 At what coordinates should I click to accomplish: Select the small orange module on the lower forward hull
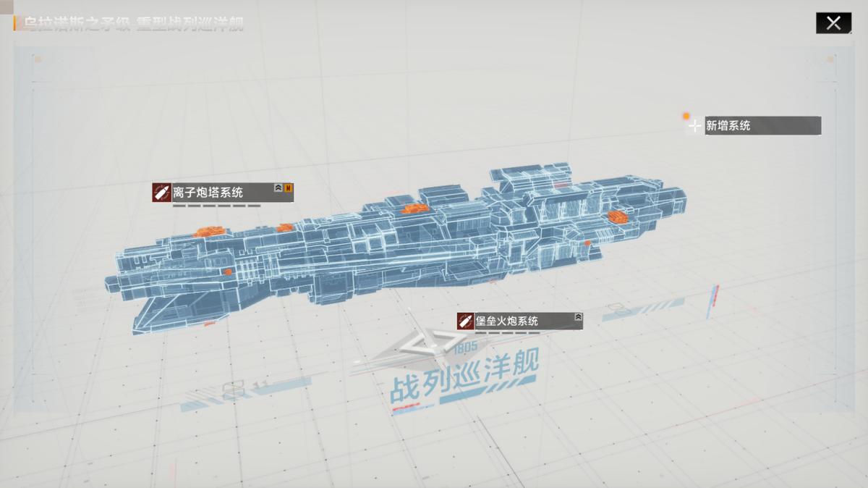pyautogui.click(x=228, y=272)
